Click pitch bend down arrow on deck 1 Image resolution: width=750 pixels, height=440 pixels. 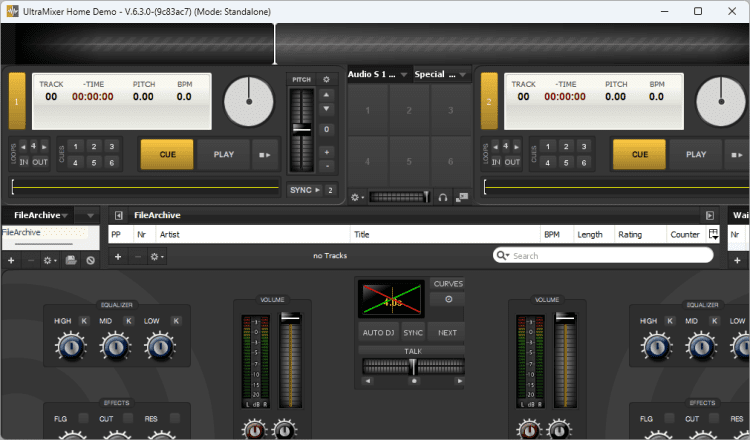(x=326, y=109)
